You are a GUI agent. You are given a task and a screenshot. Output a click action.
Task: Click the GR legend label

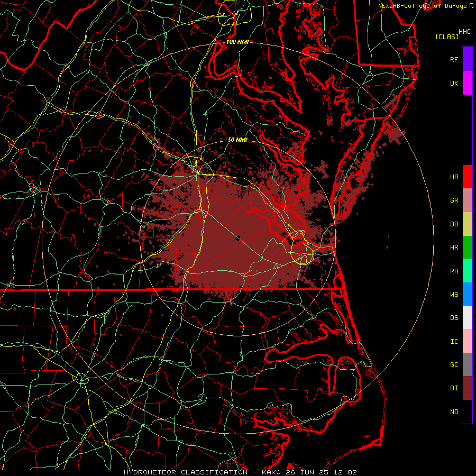tap(454, 200)
